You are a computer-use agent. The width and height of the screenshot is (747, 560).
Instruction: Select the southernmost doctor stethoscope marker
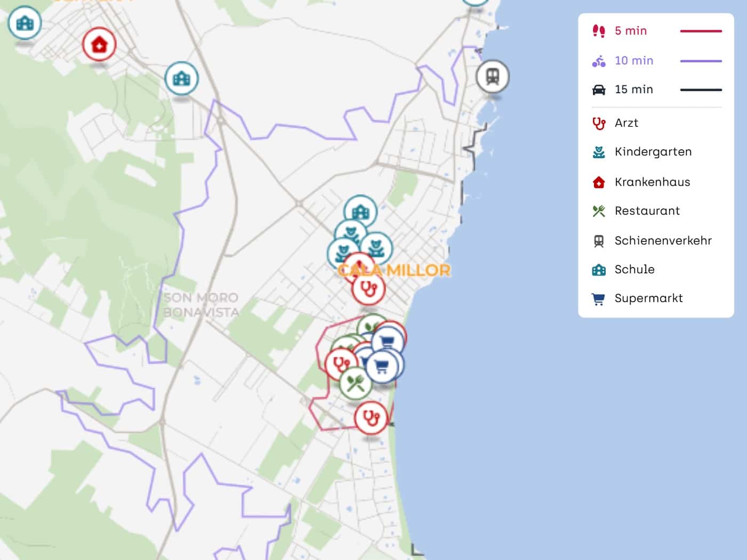[371, 418]
